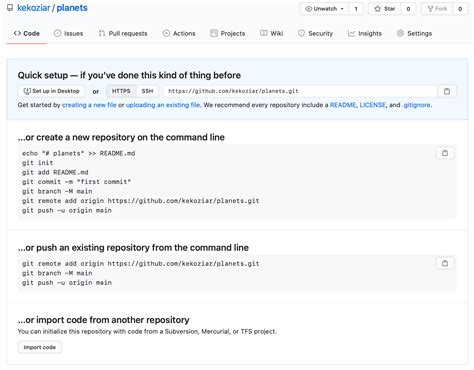
Task: Open the Settings gear tab
Action: pos(414,33)
